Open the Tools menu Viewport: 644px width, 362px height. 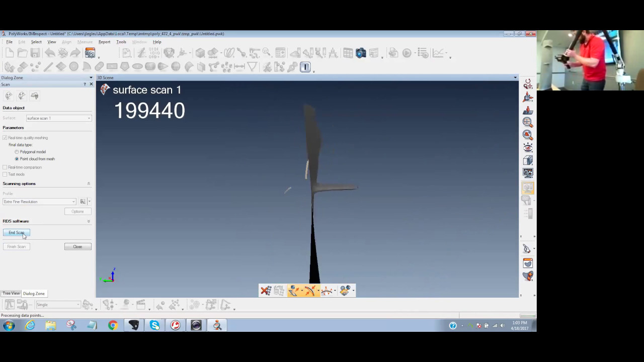[121, 42]
